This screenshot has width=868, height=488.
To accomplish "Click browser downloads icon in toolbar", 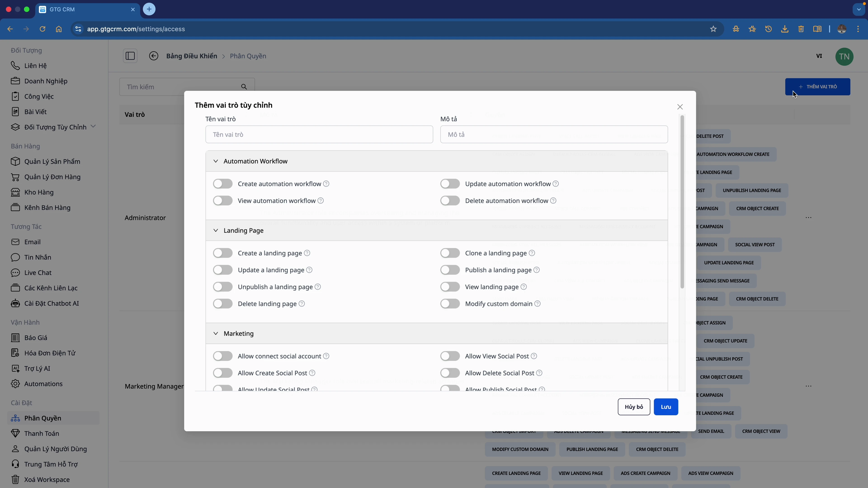I will (x=785, y=29).
